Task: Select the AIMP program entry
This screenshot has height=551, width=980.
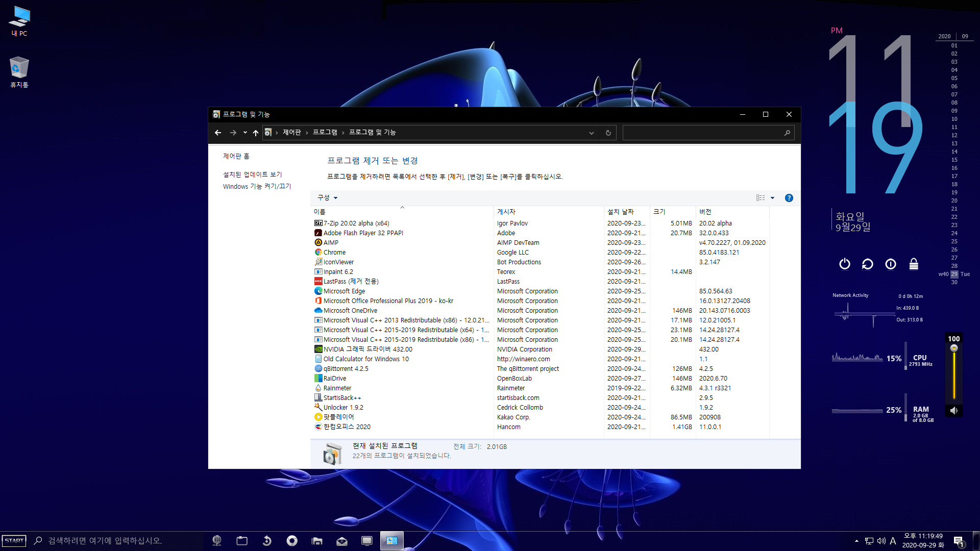Action: (x=541, y=243)
